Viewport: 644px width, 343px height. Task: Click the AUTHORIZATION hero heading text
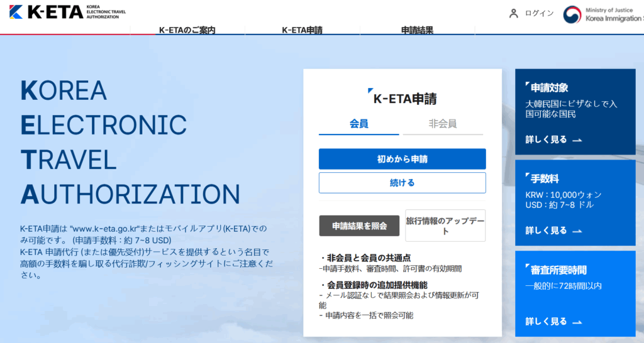click(130, 195)
